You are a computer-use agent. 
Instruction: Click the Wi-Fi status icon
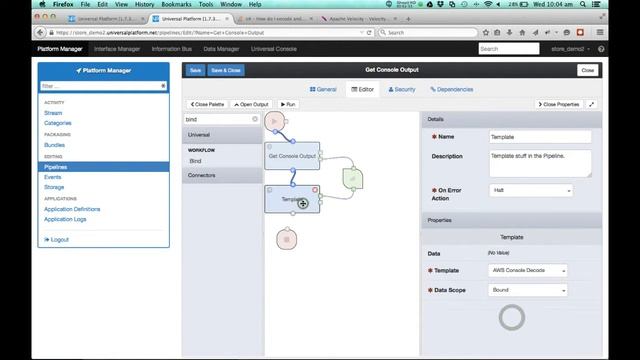(x=488, y=4)
